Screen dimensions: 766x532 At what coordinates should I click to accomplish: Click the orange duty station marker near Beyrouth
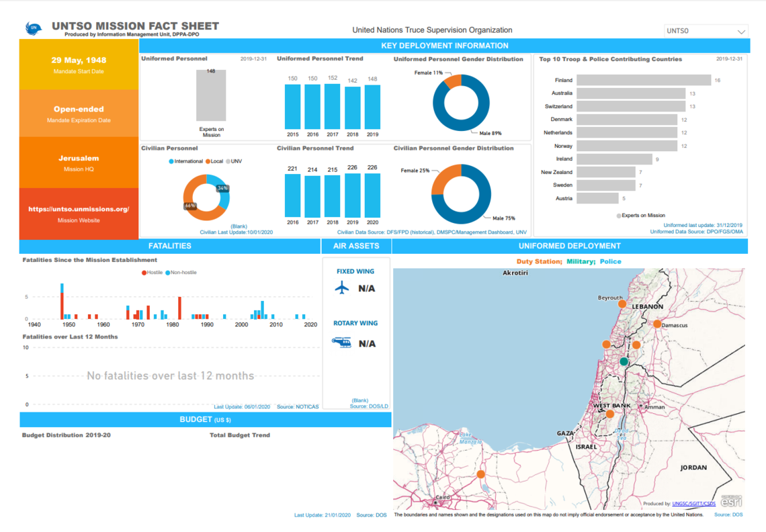(622, 304)
